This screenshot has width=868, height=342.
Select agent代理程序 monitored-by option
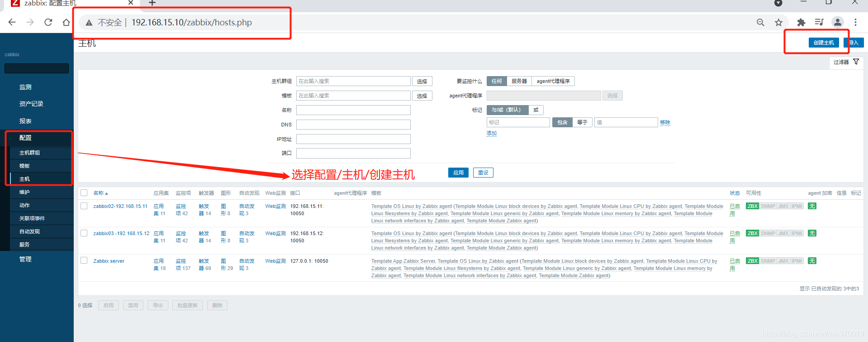pos(553,81)
